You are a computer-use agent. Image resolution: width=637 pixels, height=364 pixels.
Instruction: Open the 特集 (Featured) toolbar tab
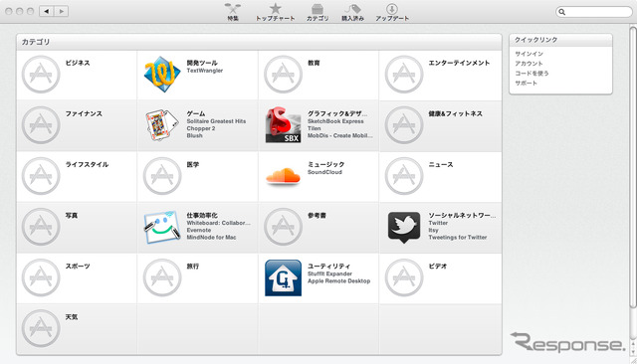(232, 12)
